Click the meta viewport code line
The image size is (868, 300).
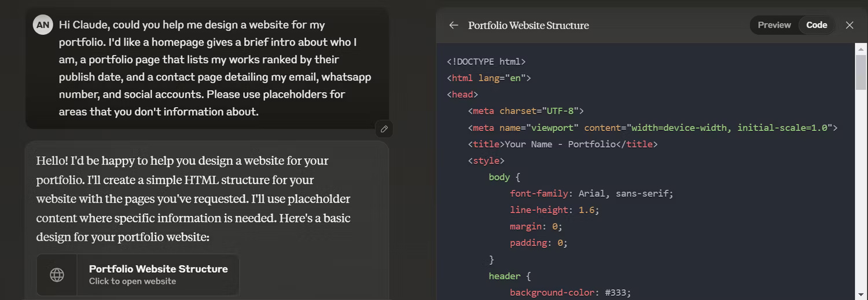click(653, 127)
